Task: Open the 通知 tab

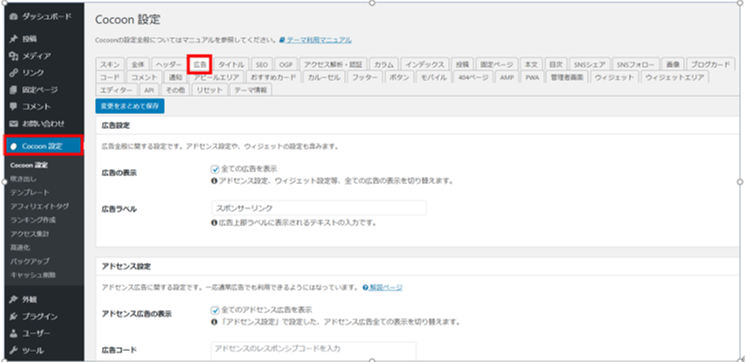Action: pyautogui.click(x=175, y=77)
